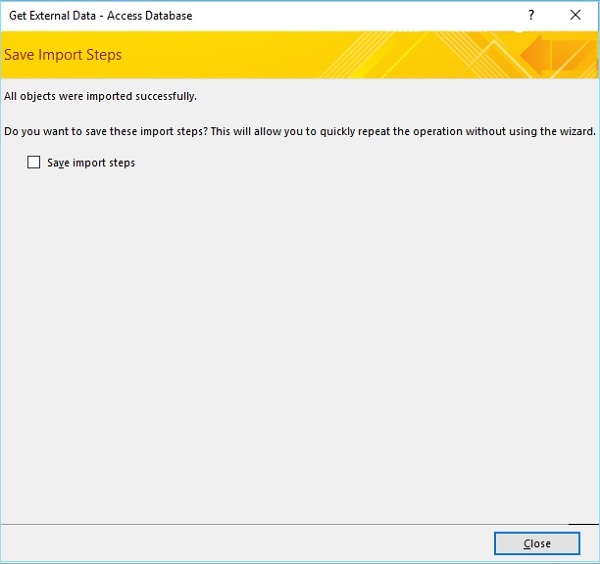Click the word "wizard" in the prompt text
The image size is (600, 564).
[x=577, y=132]
